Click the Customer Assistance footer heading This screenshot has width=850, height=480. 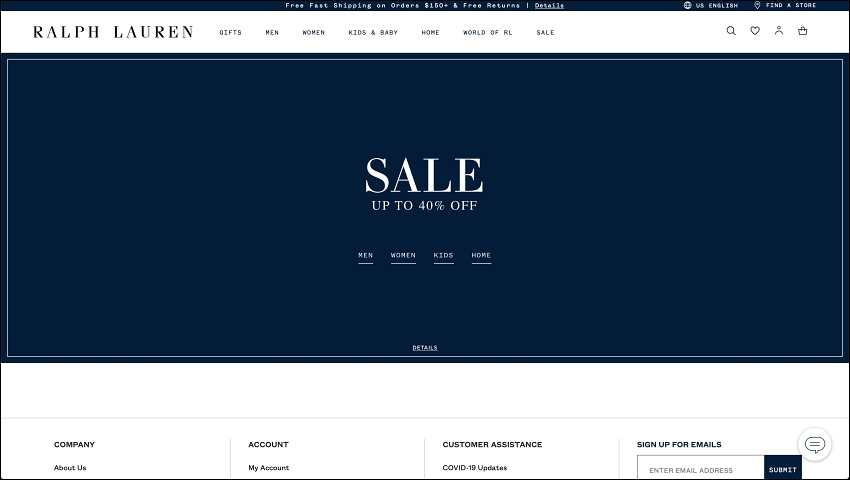pyautogui.click(x=492, y=444)
